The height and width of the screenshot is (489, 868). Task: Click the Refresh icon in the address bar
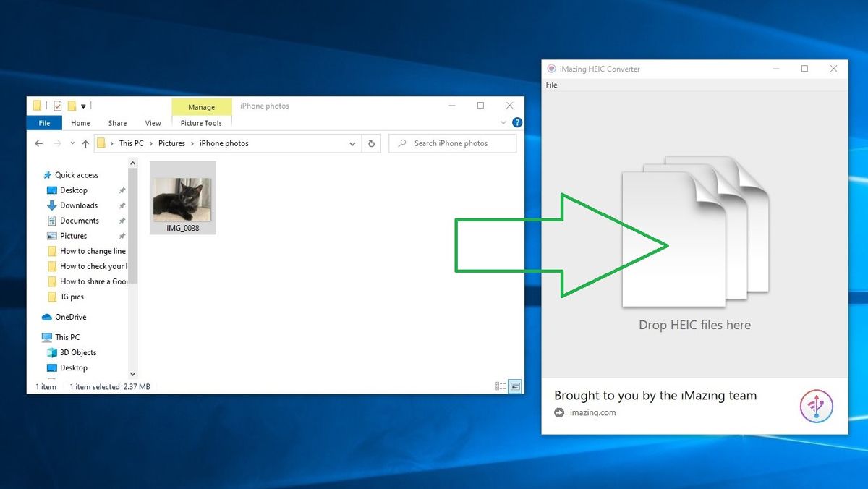(371, 143)
